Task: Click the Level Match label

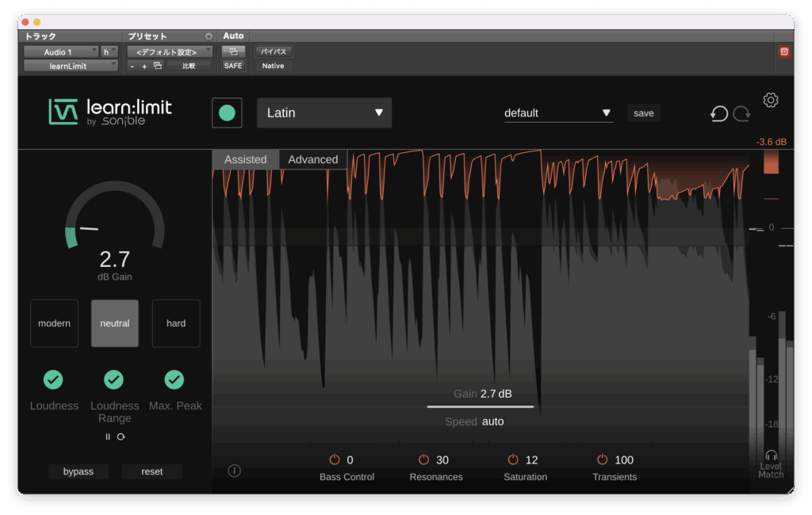Action: click(x=771, y=470)
